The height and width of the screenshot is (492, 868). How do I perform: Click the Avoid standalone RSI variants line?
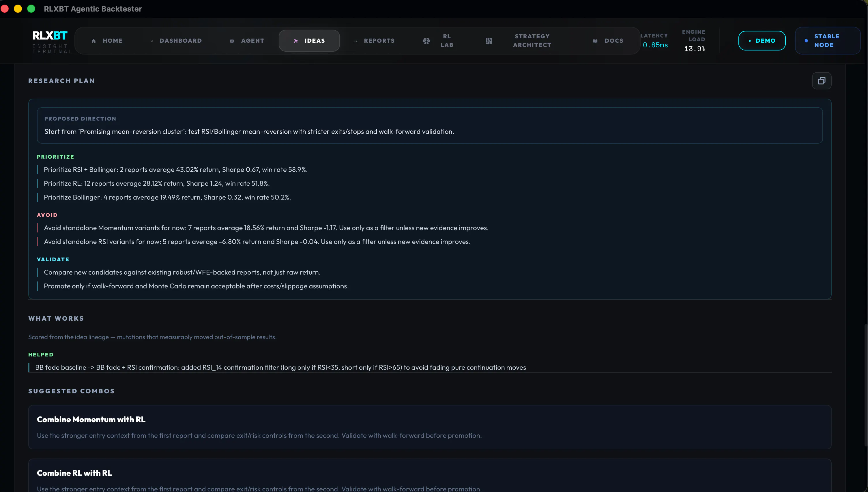pyautogui.click(x=257, y=242)
